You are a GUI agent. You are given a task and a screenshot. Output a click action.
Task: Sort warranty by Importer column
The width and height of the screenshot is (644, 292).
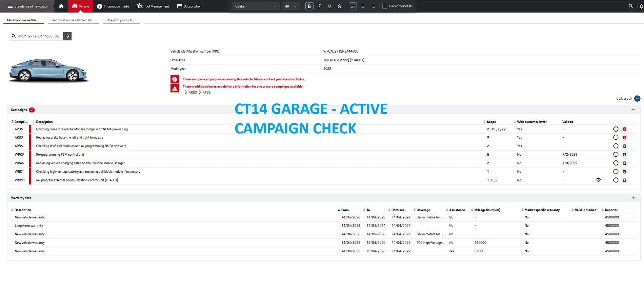(609, 210)
